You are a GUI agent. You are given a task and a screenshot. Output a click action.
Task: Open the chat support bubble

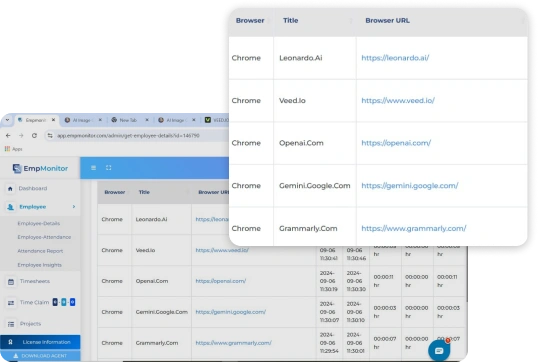pyautogui.click(x=439, y=350)
